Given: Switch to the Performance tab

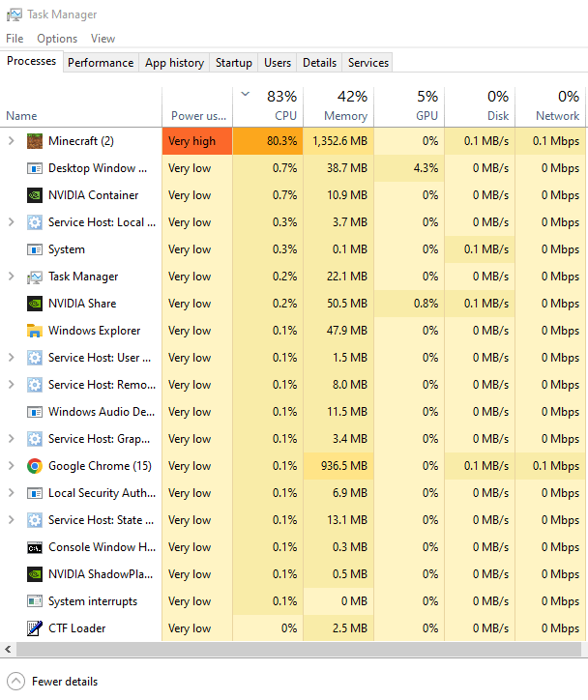Looking at the screenshot, I should click(x=101, y=63).
